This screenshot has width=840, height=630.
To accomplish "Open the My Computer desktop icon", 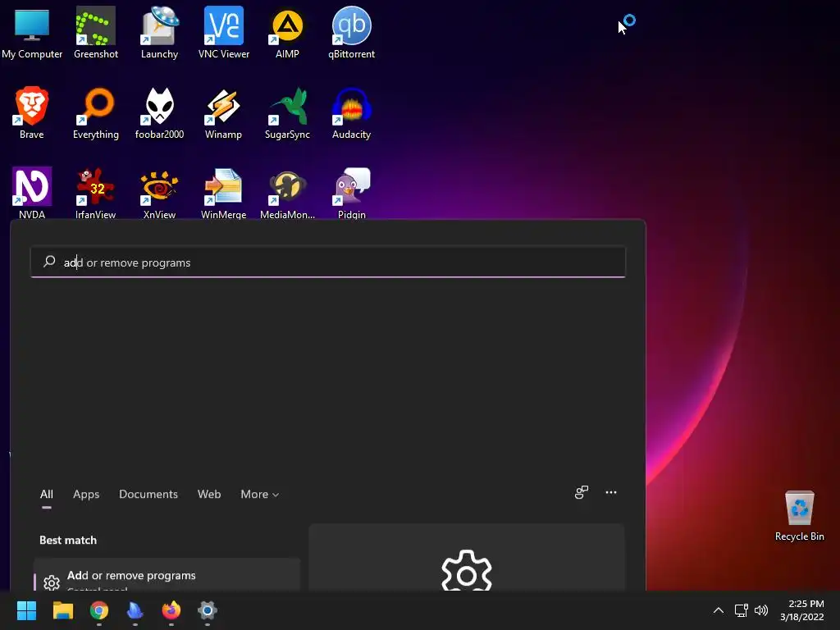I will point(32,33).
